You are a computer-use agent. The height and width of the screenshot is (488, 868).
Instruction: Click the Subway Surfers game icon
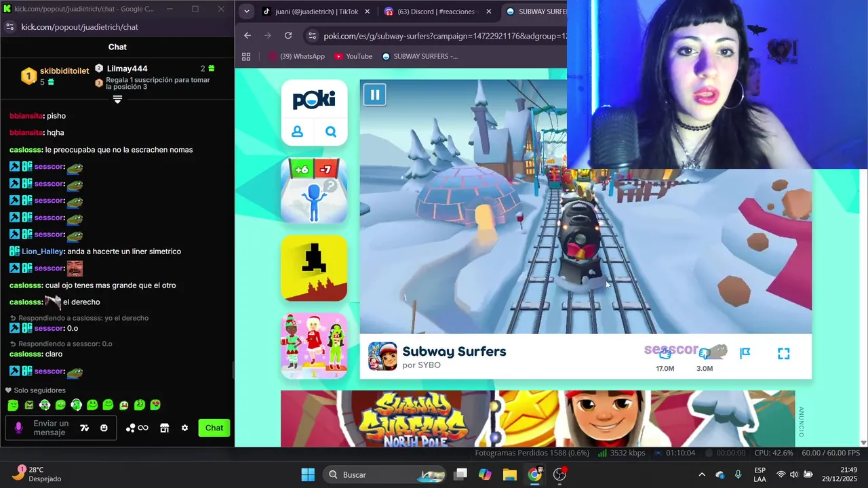click(382, 357)
